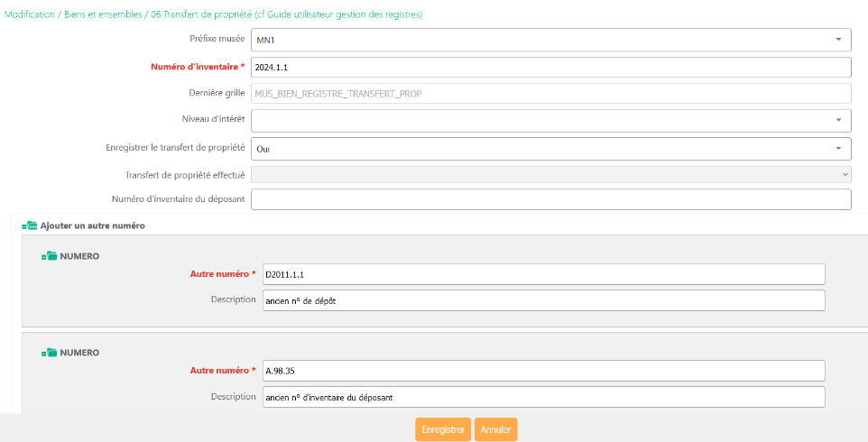
Task: Open the Enregistrer le transfert de propriété dropdown
Action: click(550, 148)
